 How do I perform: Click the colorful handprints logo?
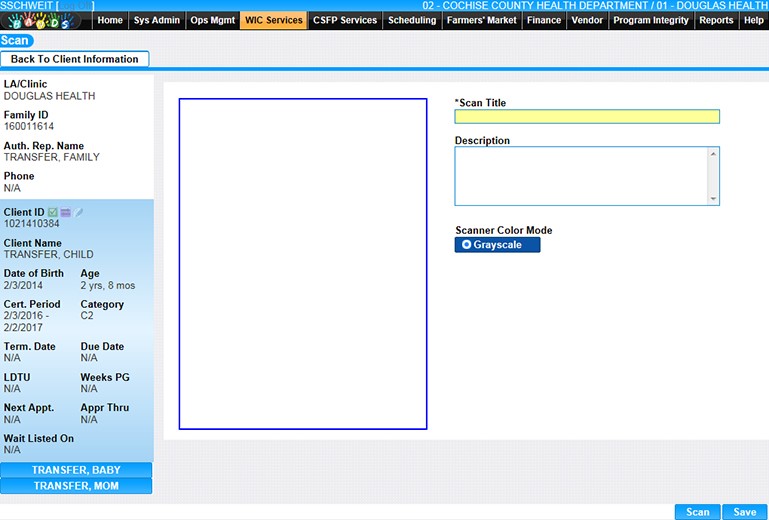click(x=45, y=20)
